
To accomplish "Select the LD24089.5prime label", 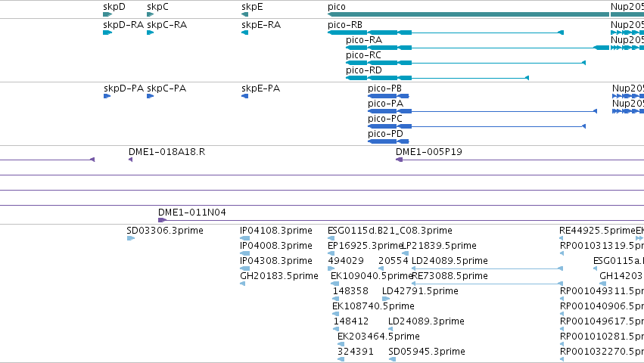I will pyautogui.click(x=450, y=261).
